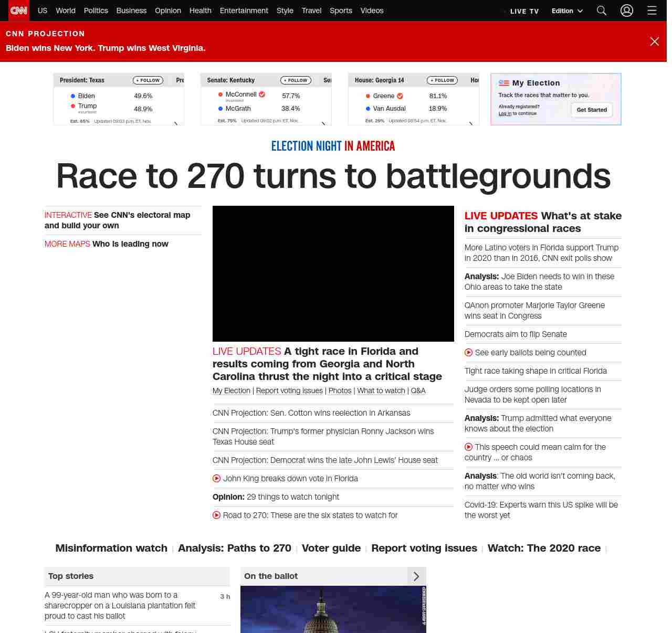Click play icon beside John King Florida story
The image size is (672, 633).
click(216, 479)
